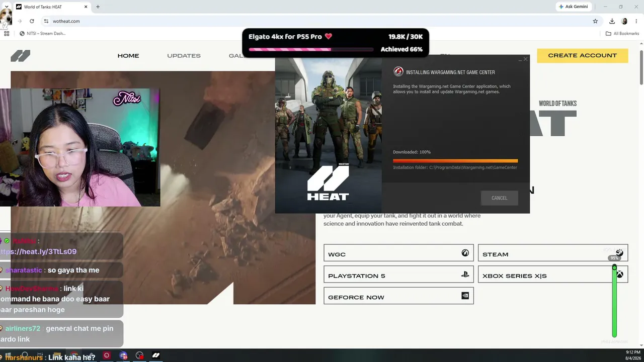Expand the tab search dropdown arrow
Screen dimensions: 644x362
[6, 7]
